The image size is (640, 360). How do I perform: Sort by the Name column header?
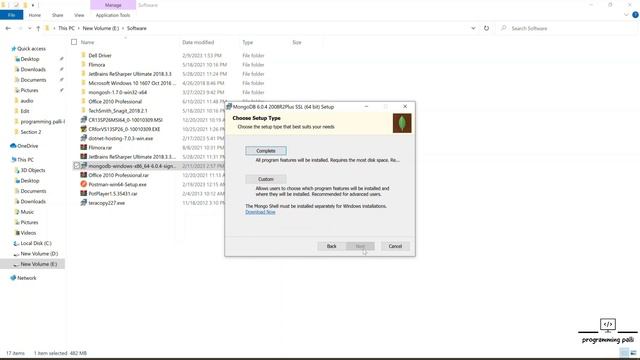(87, 42)
